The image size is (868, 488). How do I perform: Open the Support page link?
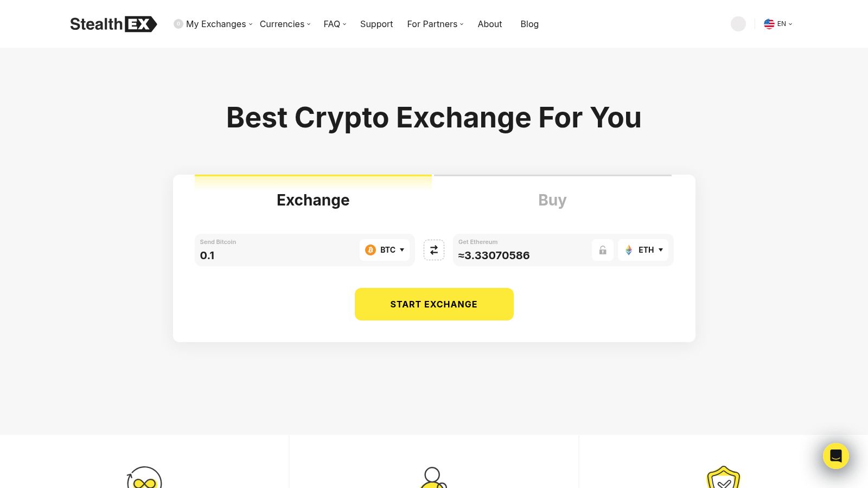coord(376,24)
